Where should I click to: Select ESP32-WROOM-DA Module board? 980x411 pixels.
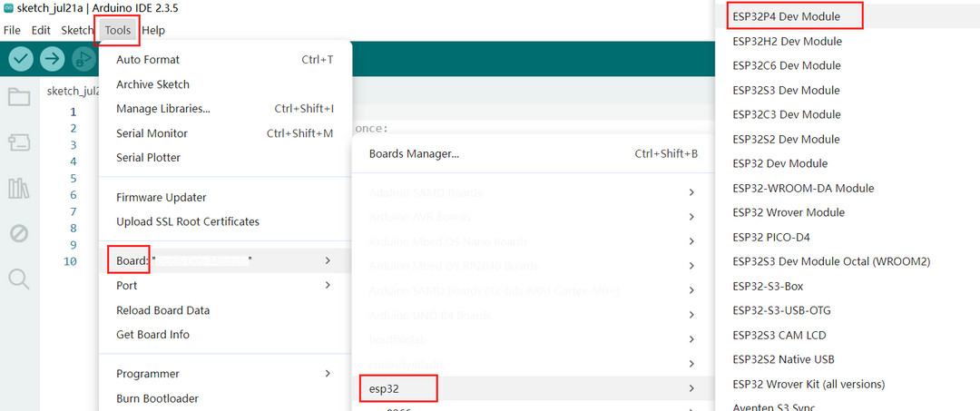(848, 188)
